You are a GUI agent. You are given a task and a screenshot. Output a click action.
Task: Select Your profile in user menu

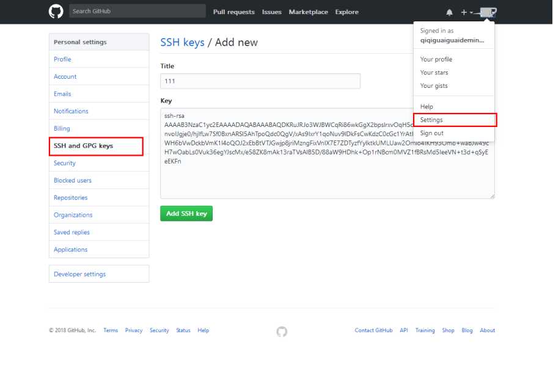pos(454,59)
